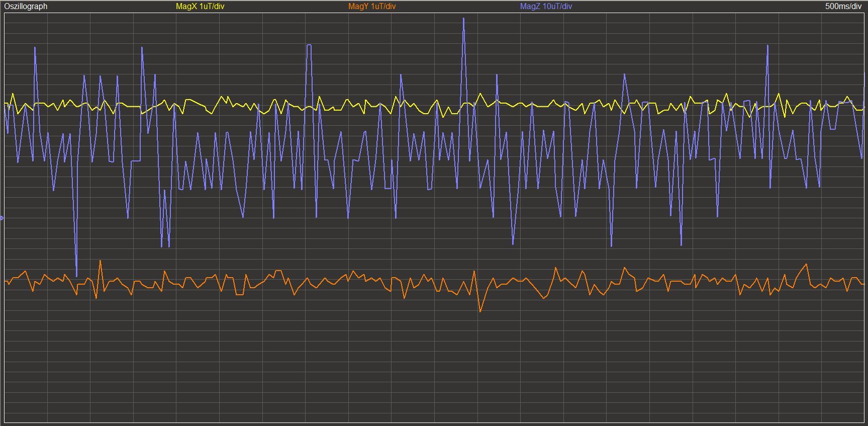Click the orange MagY trace at right edge
Screen dimensions: 868x426
(x=862, y=283)
